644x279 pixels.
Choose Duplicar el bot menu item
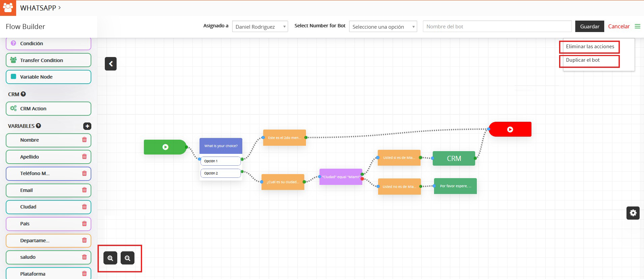(583, 60)
